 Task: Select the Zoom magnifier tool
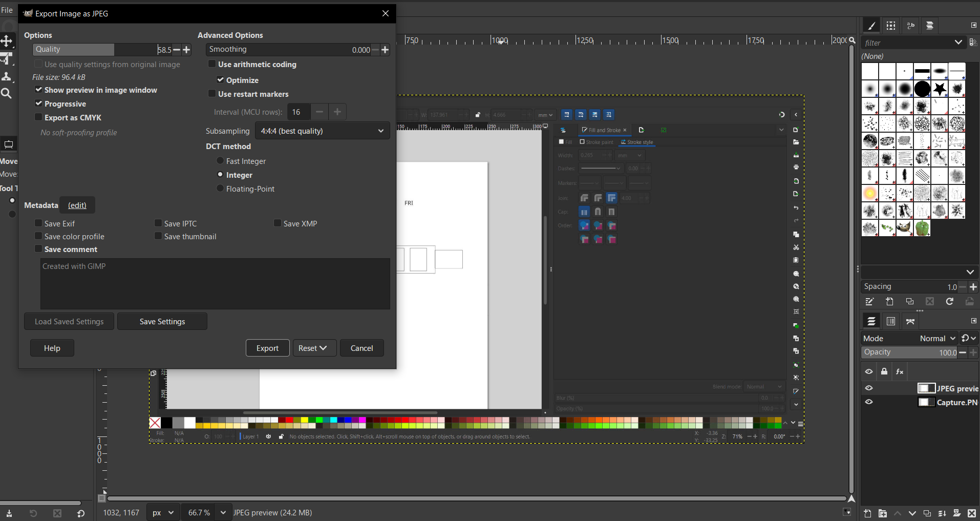(x=6, y=93)
